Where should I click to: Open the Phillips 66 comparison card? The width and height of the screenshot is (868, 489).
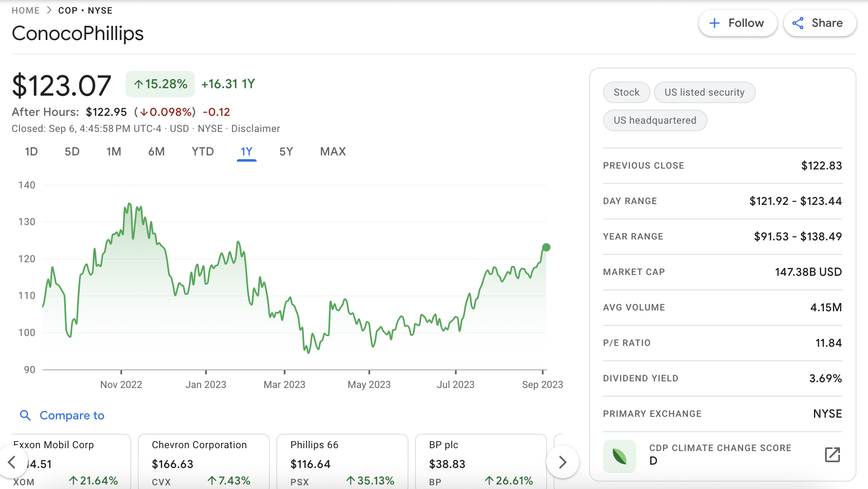point(342,462)
